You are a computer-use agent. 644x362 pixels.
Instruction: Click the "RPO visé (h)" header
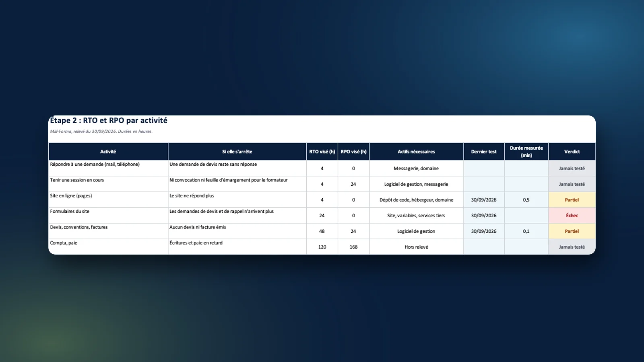[353, 152]
